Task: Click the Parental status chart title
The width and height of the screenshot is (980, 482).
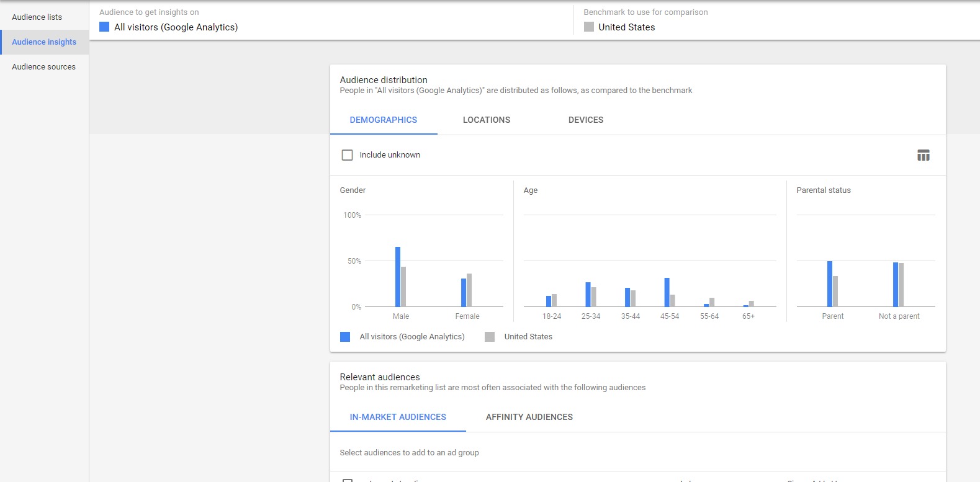Action: tap(824, 190)
